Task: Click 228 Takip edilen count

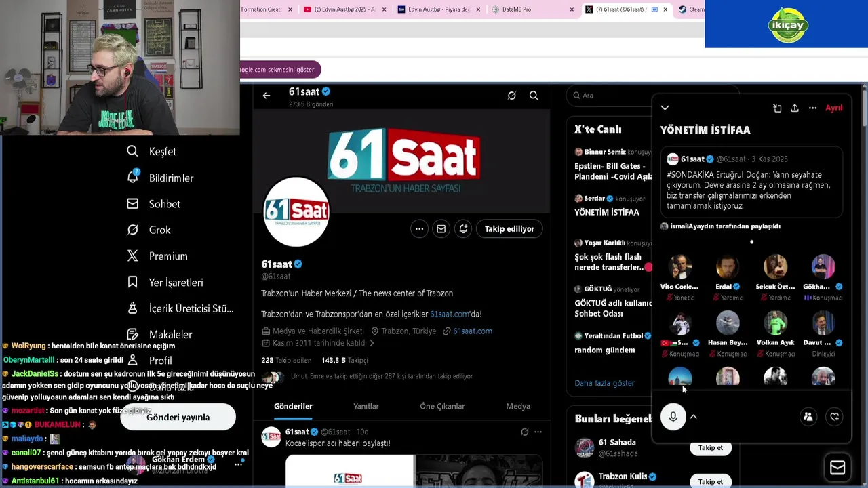Action: pos(286,361)
